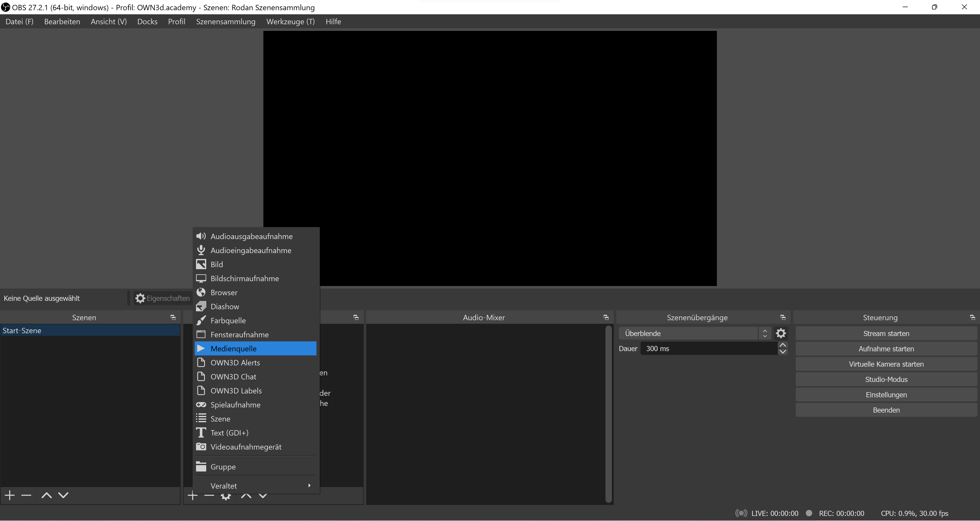Image resolution: width=980 pixels, height=521 pixels.
Task: Start the virtuelle Kamera
Action: 886,364
